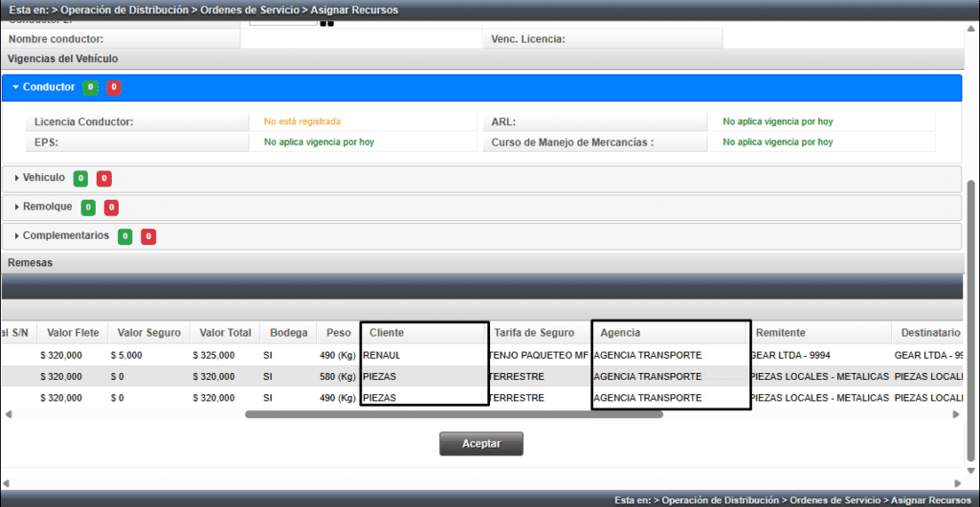Click red badge beside Remolque
The height and width of the screenshot is (507, 980).
[x=111, y=208]
